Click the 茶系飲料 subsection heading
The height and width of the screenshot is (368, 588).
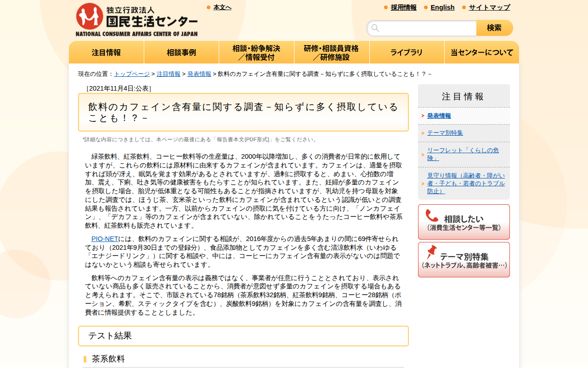pos(108,359)
